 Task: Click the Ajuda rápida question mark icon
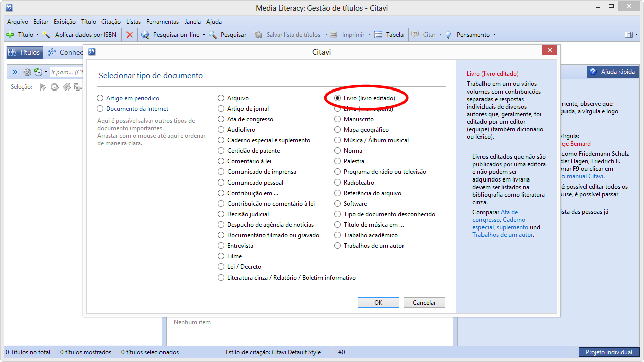click(593, 72)
